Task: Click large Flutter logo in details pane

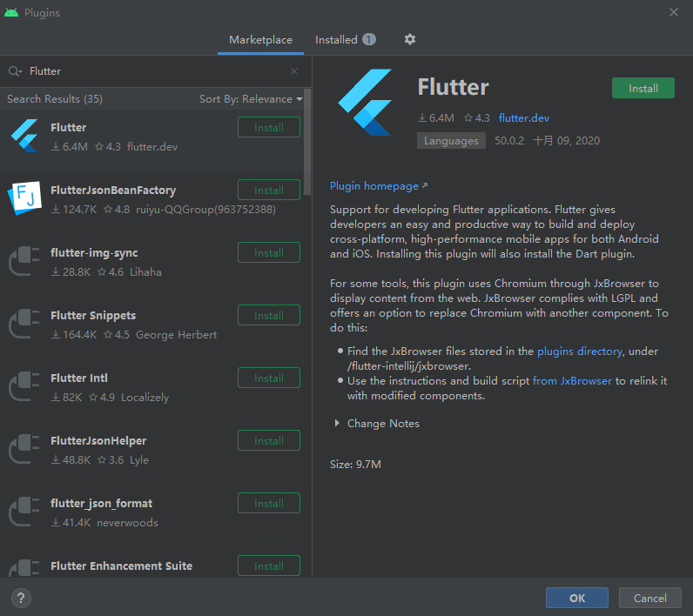Action: point(365,103)
